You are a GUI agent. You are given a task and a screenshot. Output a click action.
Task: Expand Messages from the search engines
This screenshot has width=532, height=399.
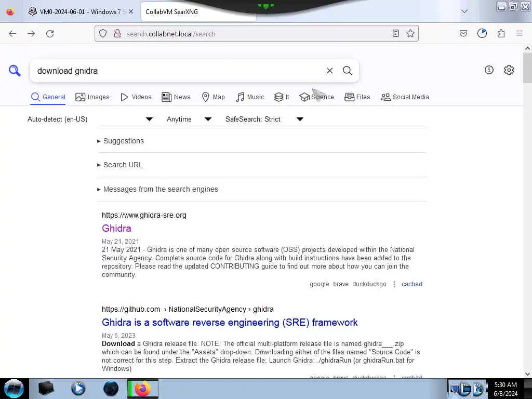(x=157, y=189)
